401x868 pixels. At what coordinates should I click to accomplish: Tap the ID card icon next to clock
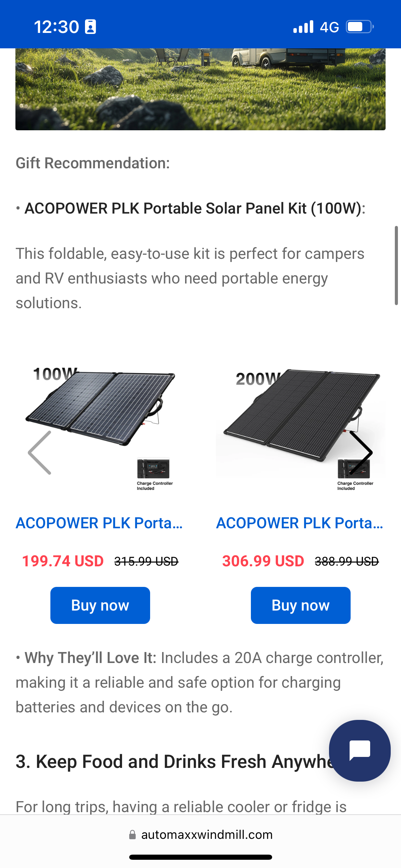(90, 27)
